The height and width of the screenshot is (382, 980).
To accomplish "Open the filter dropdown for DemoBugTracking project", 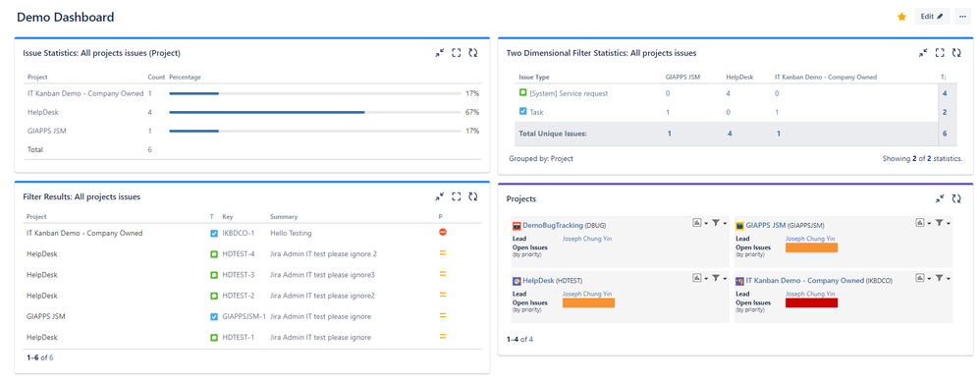I will [x=719, y=223].
